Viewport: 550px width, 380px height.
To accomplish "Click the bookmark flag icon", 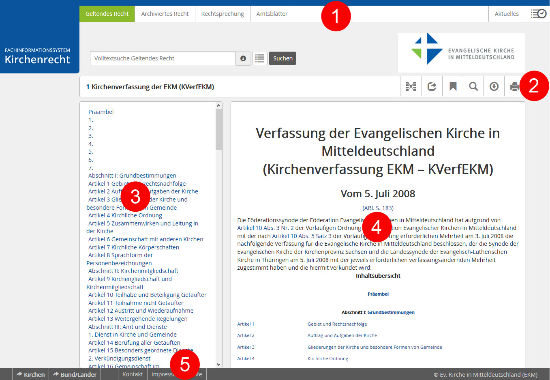I will point(453,86).
